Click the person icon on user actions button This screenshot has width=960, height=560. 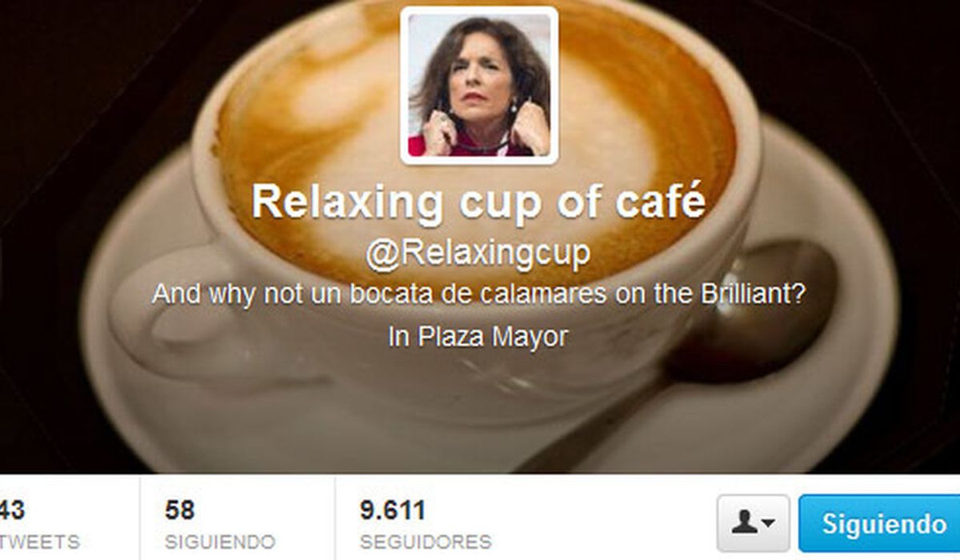coord(744,523)
